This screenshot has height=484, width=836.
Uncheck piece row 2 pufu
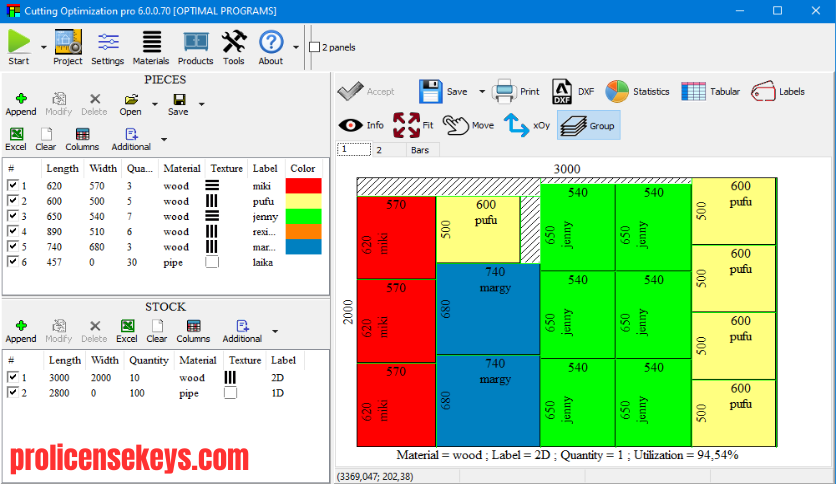tap(12, 200)
